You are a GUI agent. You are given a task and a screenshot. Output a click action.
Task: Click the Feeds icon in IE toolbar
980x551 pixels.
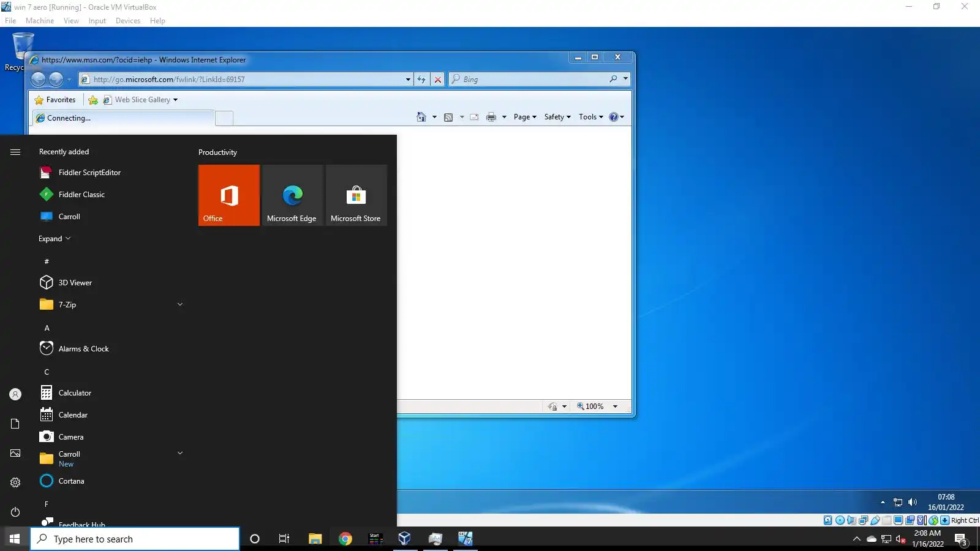pos(448,117)
